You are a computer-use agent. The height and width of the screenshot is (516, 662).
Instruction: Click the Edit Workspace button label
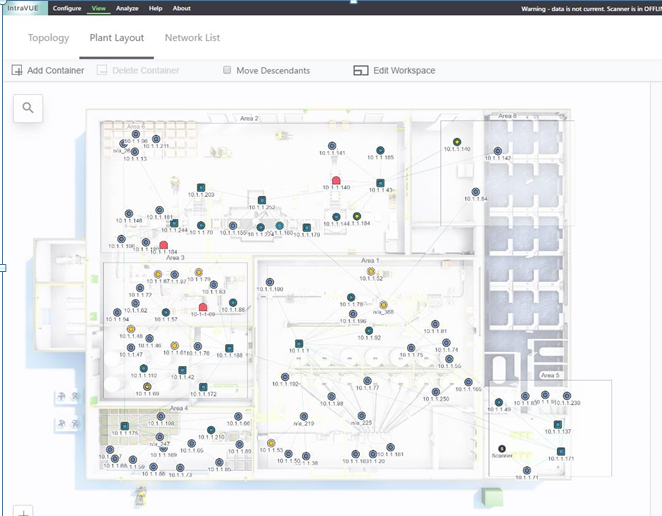(x=404, y=71)
